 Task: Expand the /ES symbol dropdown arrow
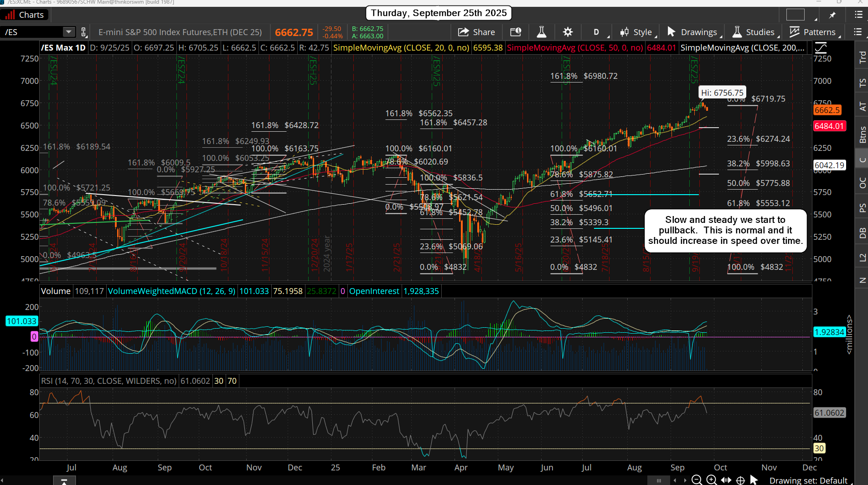point(68,32)
